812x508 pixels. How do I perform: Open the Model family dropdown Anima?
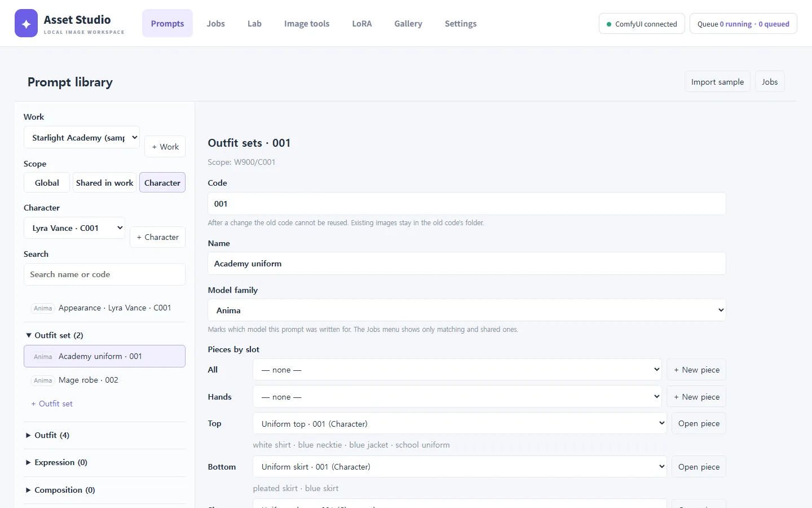466,310
